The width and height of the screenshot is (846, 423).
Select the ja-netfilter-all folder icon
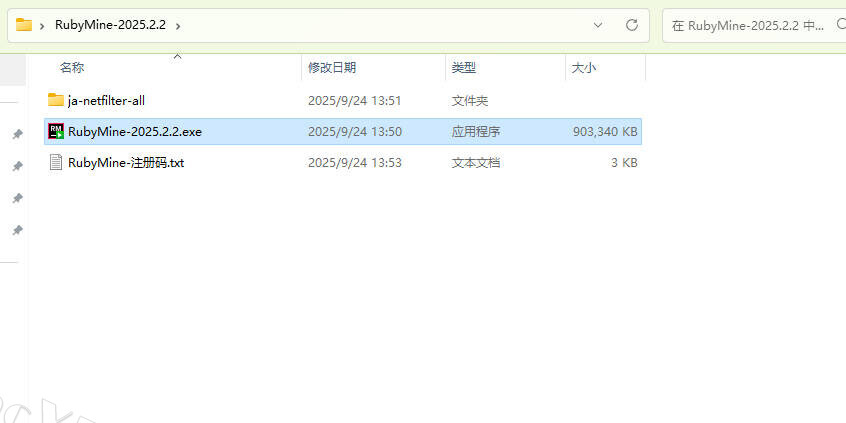pos(56,100)
